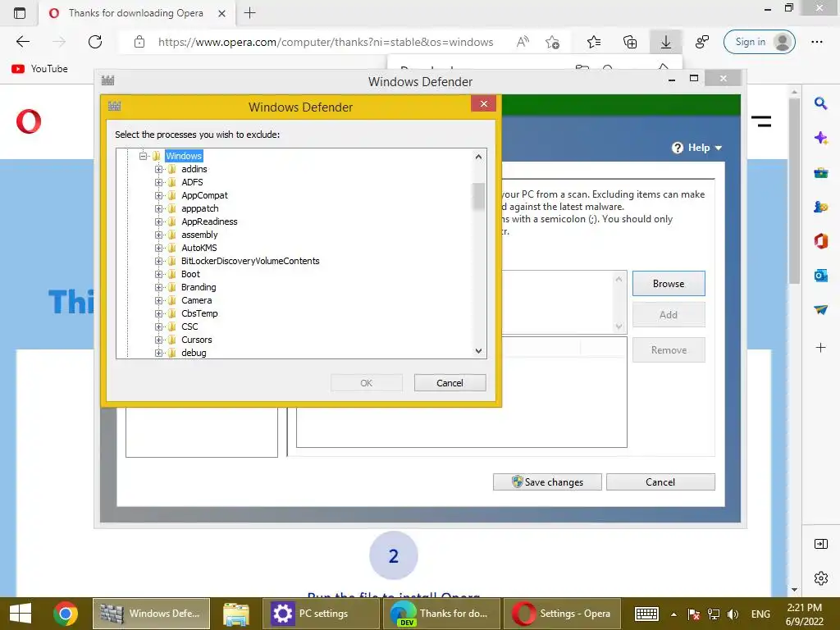Image resolution: width=840 pixels, height=630 pixels.
Task: Select the Boot folder
Action: pos(190,274)
